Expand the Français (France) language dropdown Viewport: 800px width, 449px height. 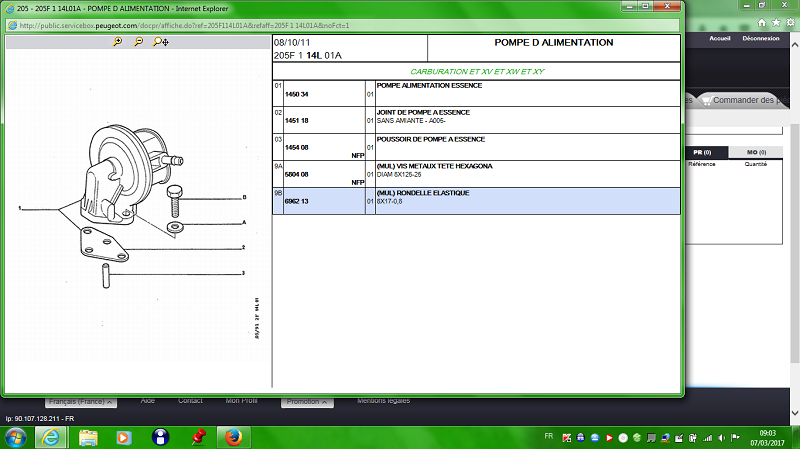pyautogui.click(x=81, y=402)
